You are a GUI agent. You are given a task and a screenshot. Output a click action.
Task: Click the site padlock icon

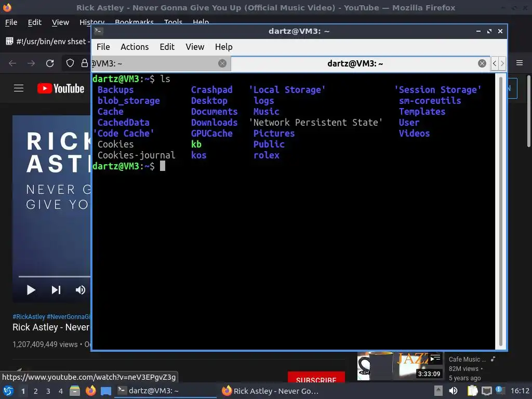(x=85, y=63)
